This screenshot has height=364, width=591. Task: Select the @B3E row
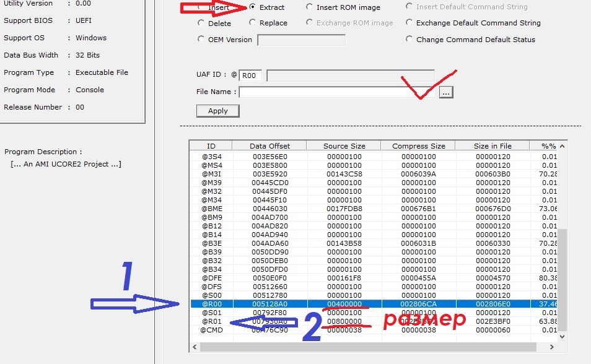[x=374, y=243]
